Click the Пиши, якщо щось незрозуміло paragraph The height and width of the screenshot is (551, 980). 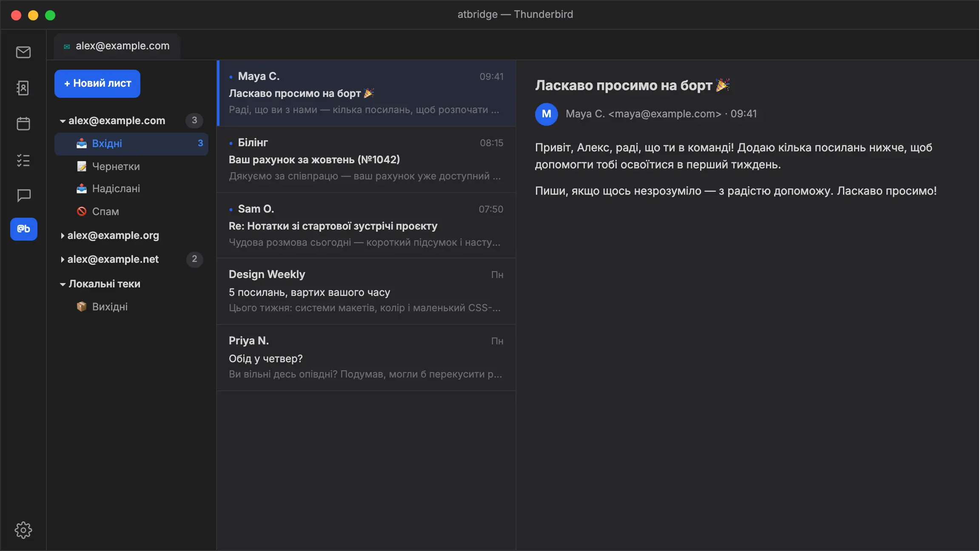tap(736, 191)
